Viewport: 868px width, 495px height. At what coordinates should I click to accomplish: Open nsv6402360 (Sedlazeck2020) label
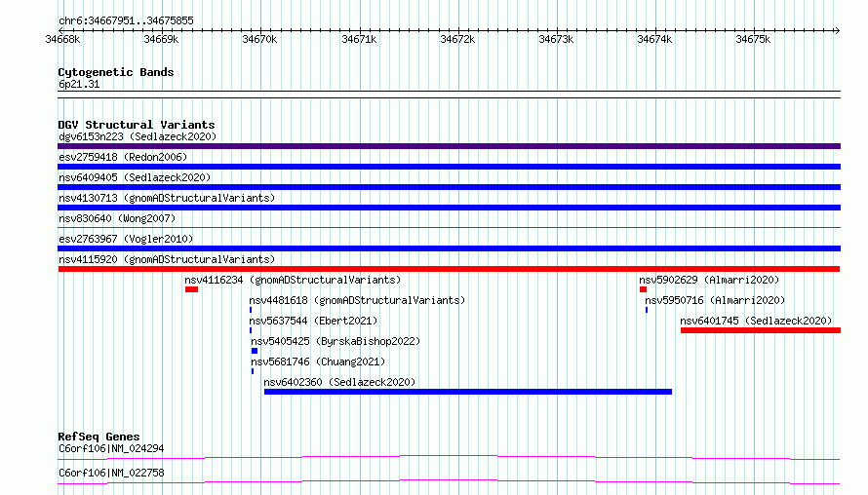pyautogui.click(x=339, y=382)
